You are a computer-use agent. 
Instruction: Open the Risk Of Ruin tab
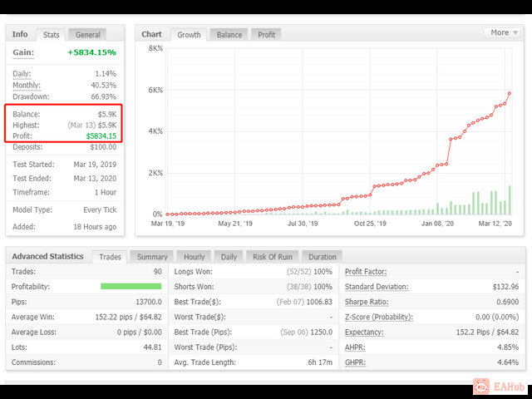[273, 257]
